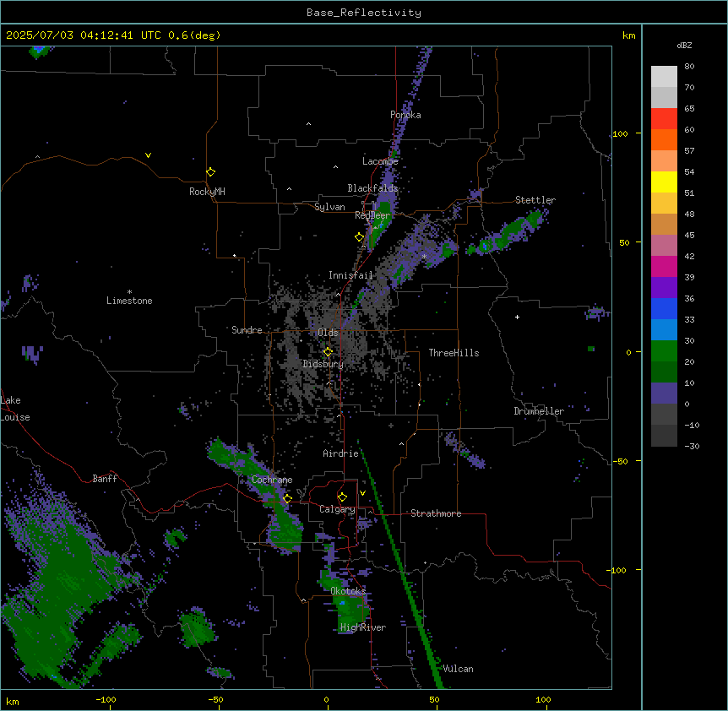Select the Vulcan label
Screen dimensions: 728x711
tap(458, 669)
